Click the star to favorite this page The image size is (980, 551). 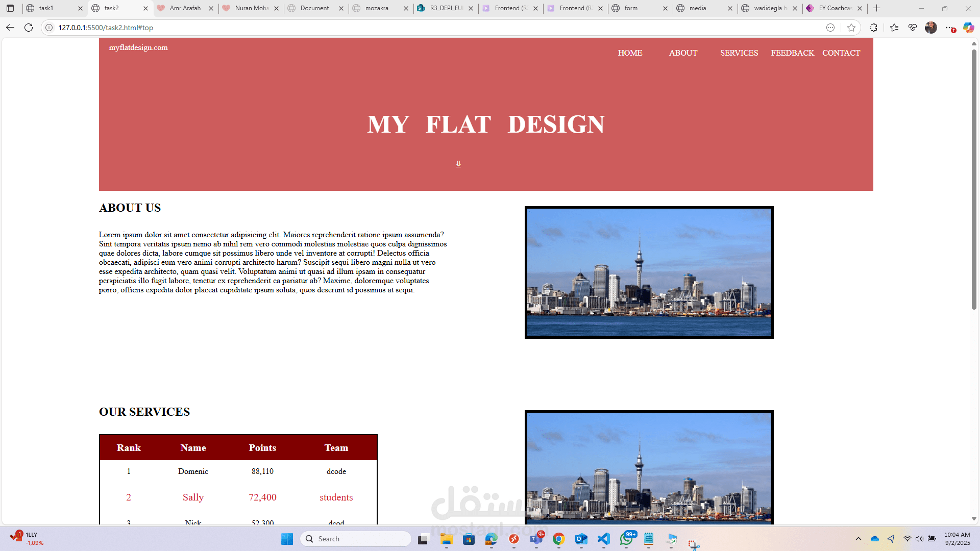pos(851,28)
